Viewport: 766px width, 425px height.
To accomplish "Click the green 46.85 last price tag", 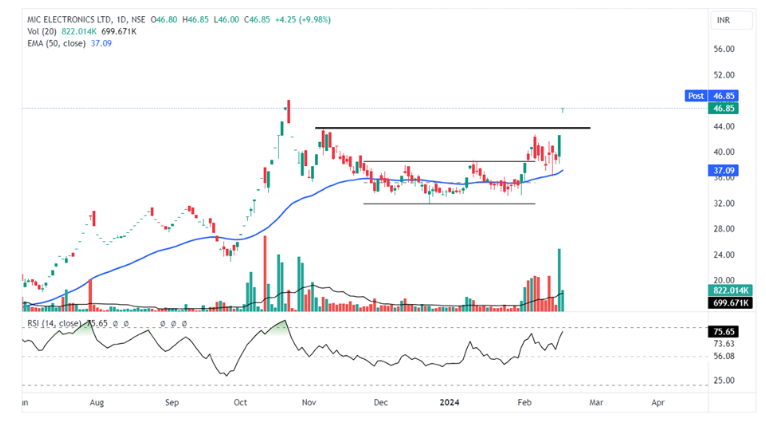I will [724, 108].
